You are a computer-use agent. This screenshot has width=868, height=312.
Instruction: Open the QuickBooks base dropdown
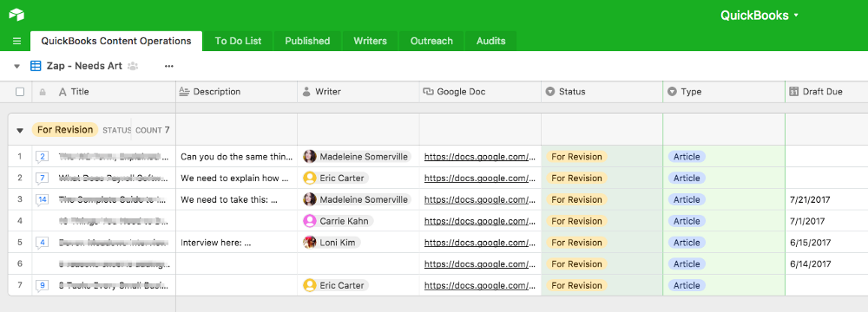click(760, 16)
